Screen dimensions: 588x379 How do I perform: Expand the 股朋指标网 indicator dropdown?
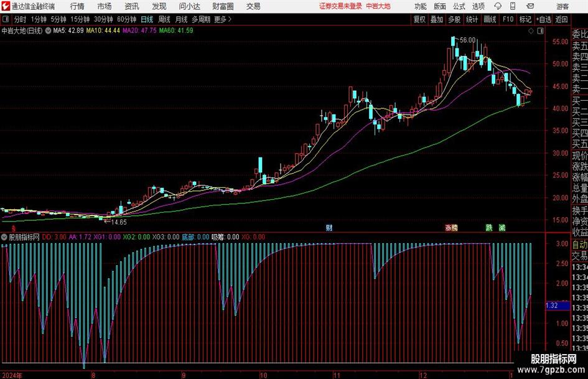4,237
